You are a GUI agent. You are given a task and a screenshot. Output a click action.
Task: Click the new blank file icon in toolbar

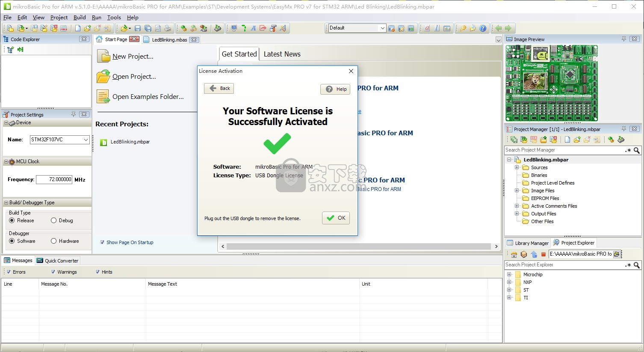77,28
